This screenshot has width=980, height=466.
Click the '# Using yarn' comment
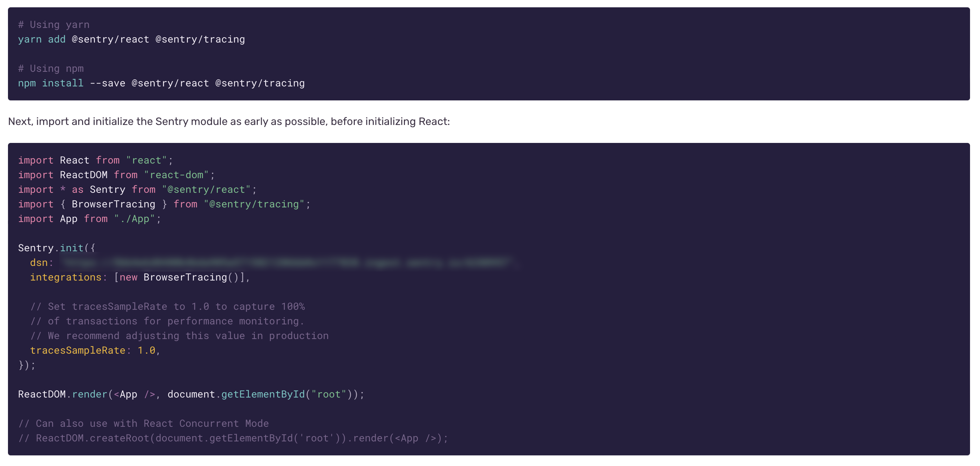tap(53, 24)
